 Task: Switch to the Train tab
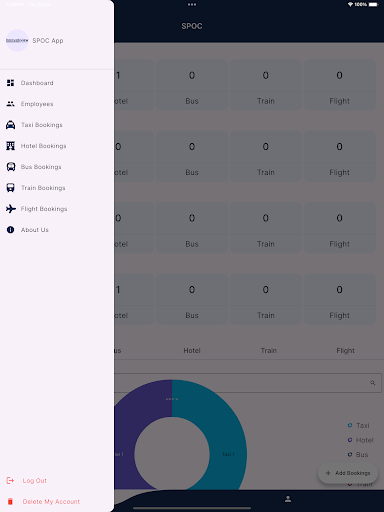pyautogui.click(x=269, y=350)
